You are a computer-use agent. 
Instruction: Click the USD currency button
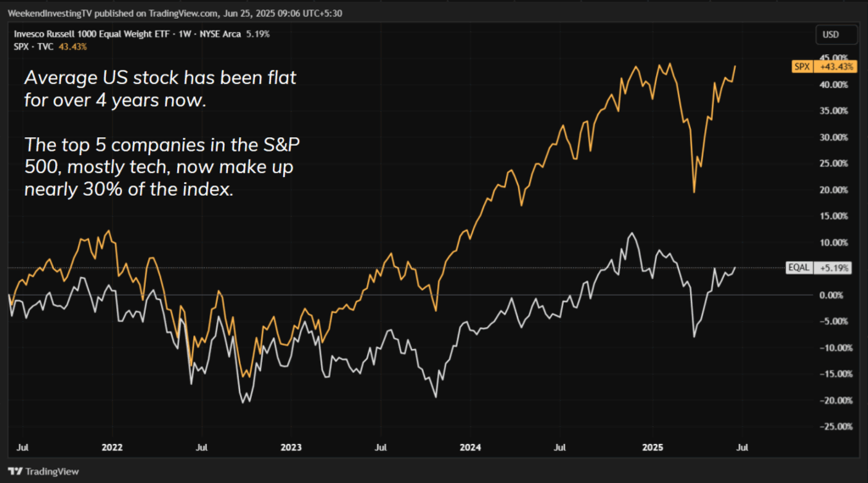[836, 34]
